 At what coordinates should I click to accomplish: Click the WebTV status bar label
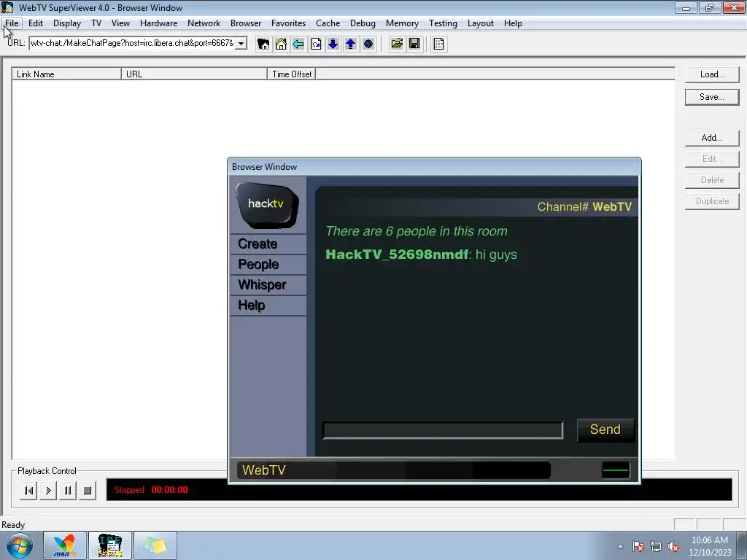click(x=264, y=470)
